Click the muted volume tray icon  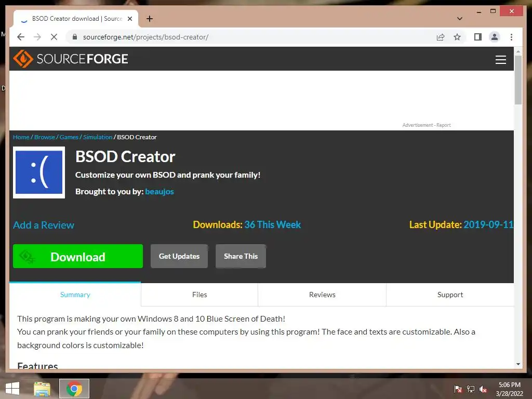483,389
